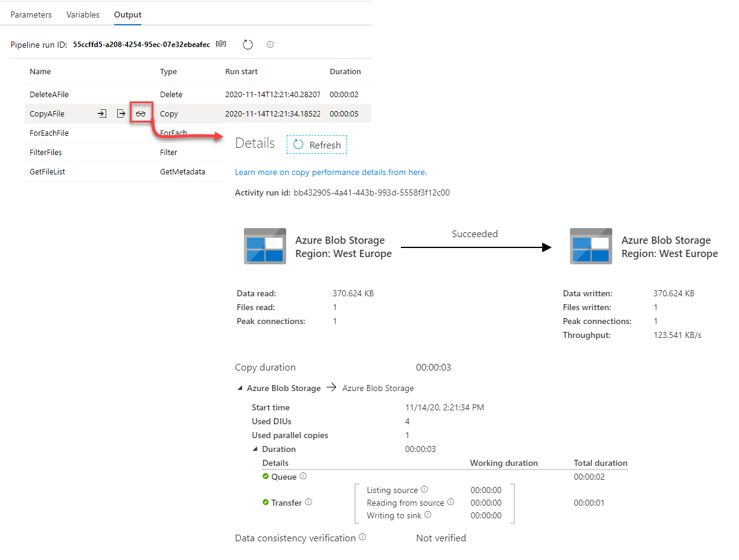Click the Refresh button in Details
The height and width of the screenshot is (560, 739).
pyautogui.click(x=317, y=145)
